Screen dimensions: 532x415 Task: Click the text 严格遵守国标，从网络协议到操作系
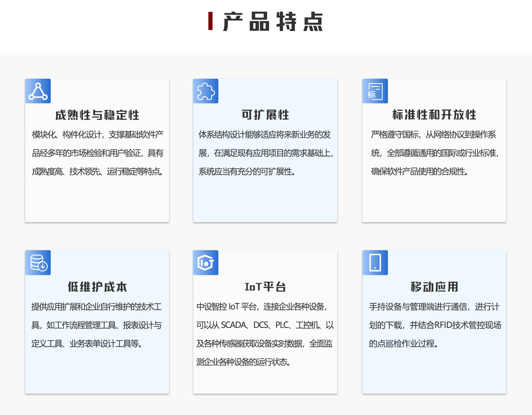point(433,135)
